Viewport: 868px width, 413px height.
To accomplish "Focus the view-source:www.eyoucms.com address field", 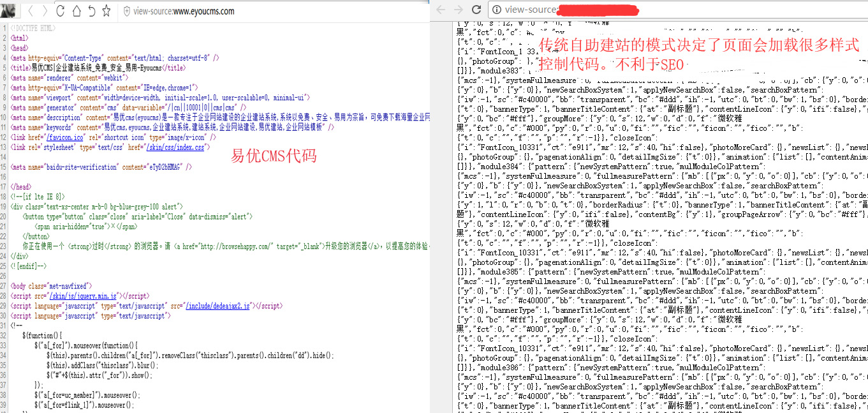I will [184, 11].
